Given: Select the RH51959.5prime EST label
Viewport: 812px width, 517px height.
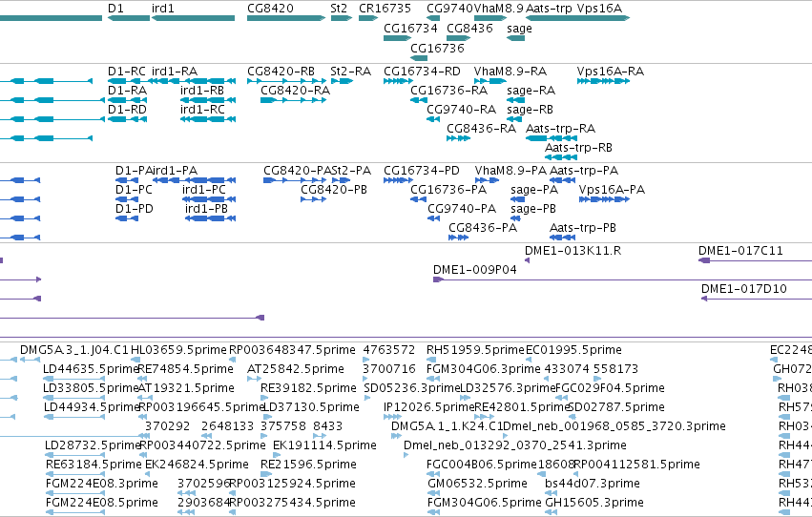Looking at the screenshot, I should click(475, 350).
